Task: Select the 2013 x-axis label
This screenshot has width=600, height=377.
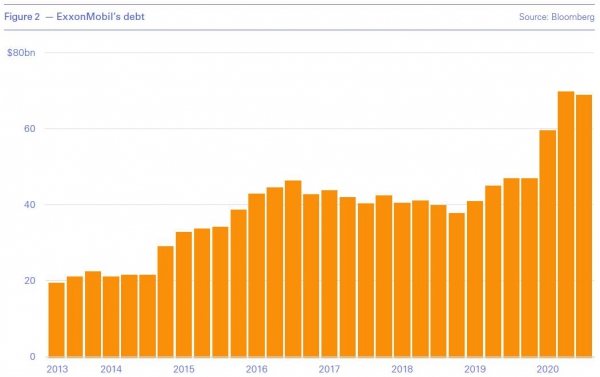Action: tap(57, 369)
